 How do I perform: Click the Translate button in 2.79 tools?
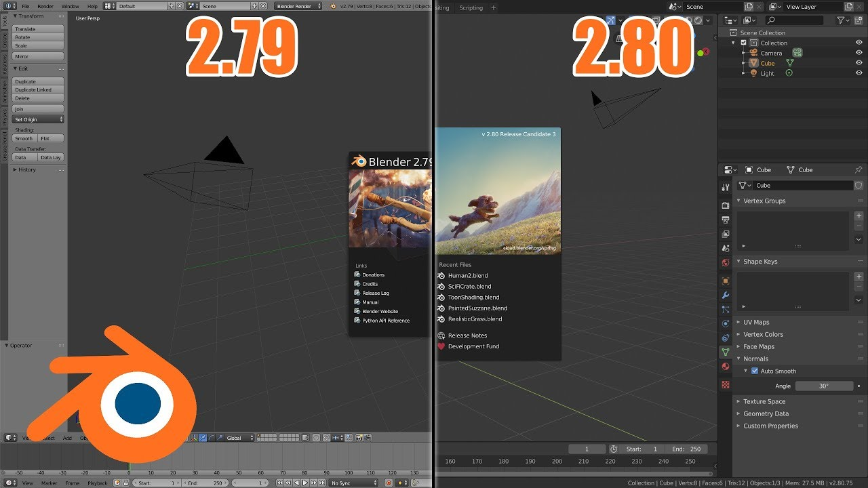click(x=38, y=29)
